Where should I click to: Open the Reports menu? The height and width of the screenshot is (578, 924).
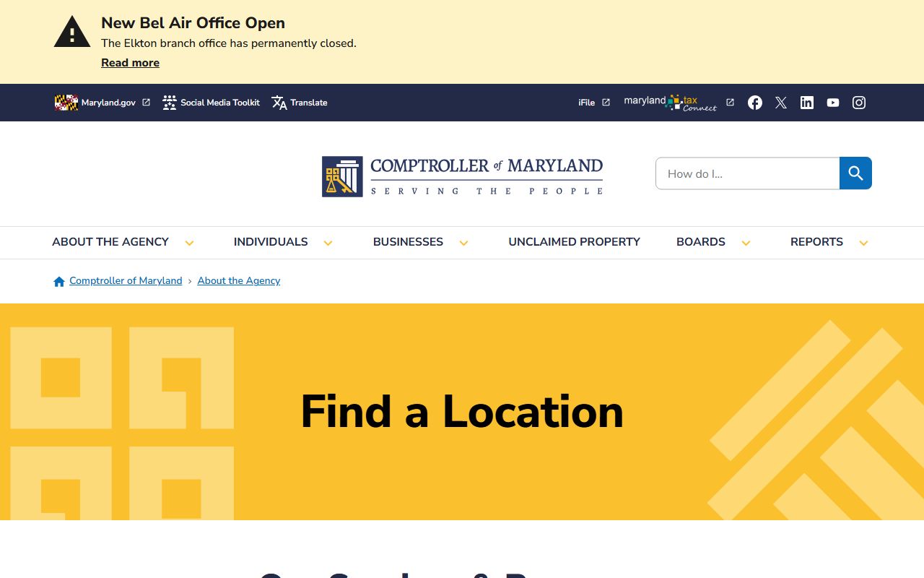coord(816,242)
